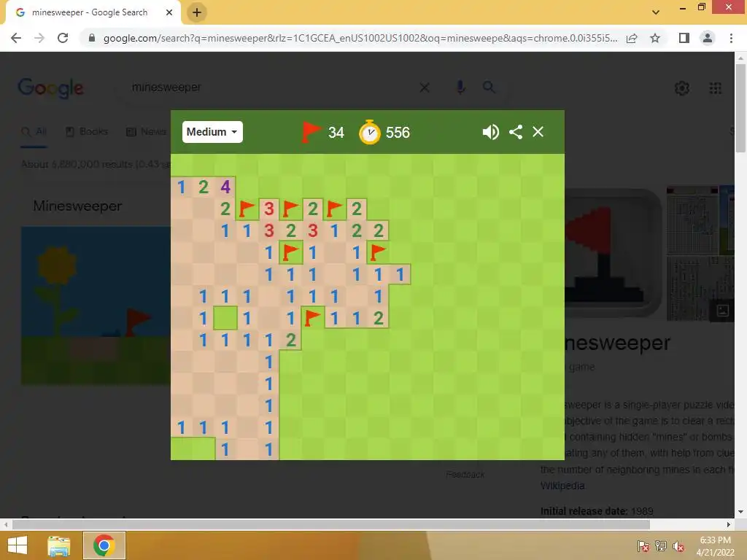Open the Chrome side panel

684,38
